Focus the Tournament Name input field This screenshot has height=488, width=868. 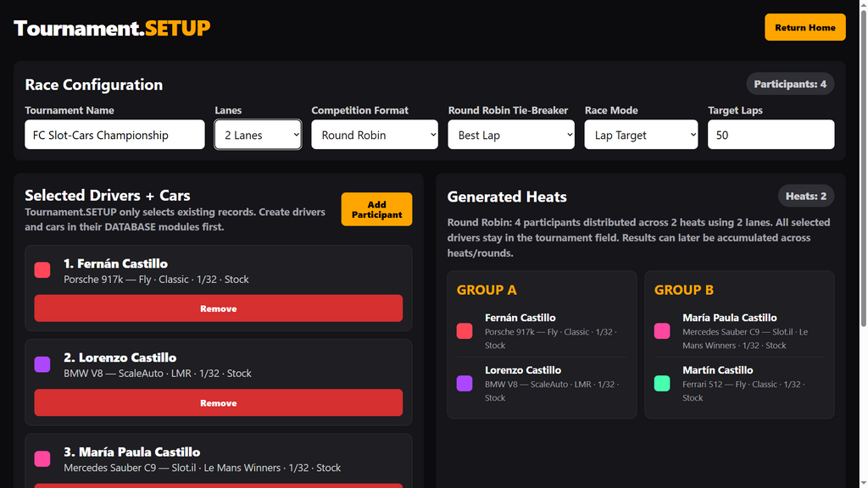(x=114, y=135)
